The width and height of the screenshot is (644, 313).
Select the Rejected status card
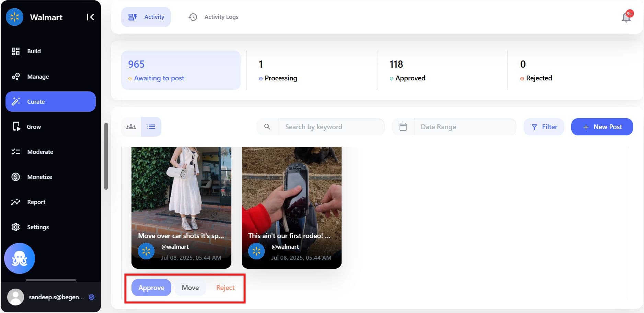pos(573,70)
